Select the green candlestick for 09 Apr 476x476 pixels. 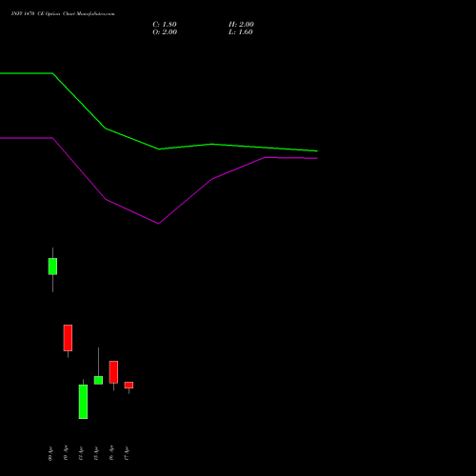[x=52, y=267]
